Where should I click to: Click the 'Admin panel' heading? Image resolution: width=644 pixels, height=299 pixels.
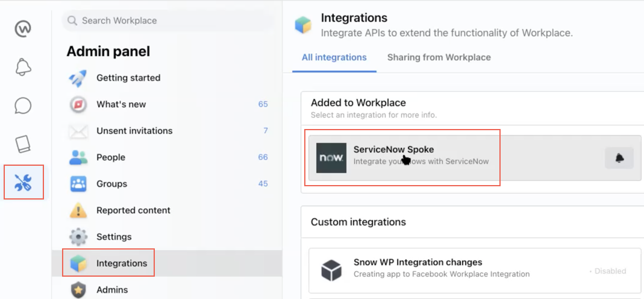coord(108,52)
